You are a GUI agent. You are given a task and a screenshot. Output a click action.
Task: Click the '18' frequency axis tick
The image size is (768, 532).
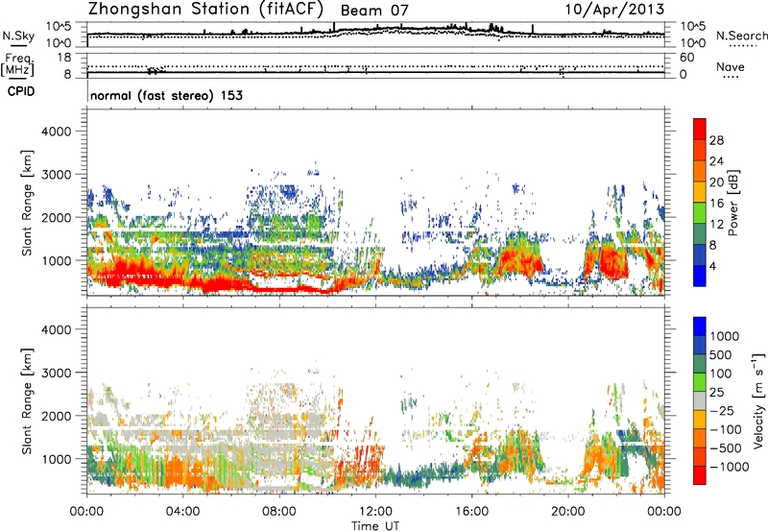64,58
